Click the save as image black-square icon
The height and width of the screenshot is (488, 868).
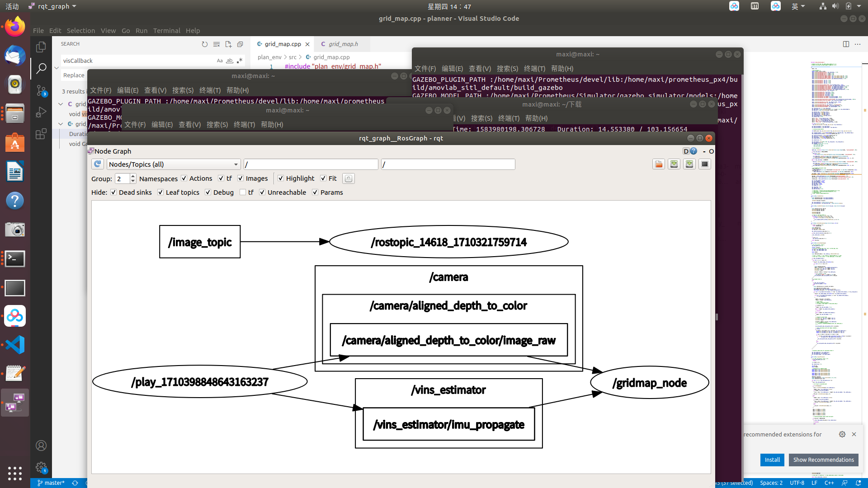point(704,164)
